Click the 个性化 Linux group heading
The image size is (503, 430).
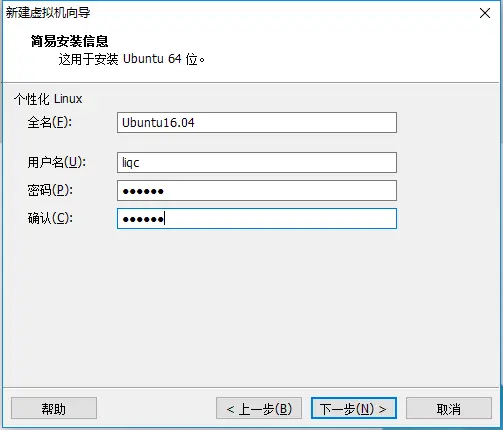(48, 99)
